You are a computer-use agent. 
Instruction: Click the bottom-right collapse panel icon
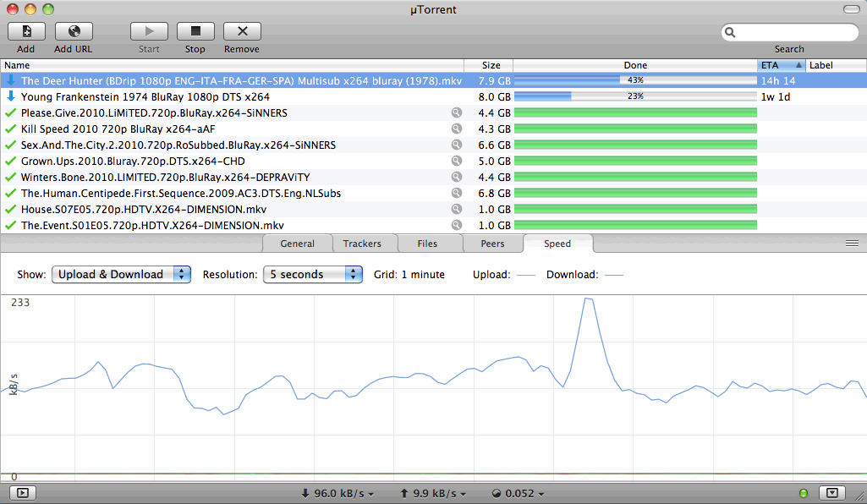pos(832,493)
